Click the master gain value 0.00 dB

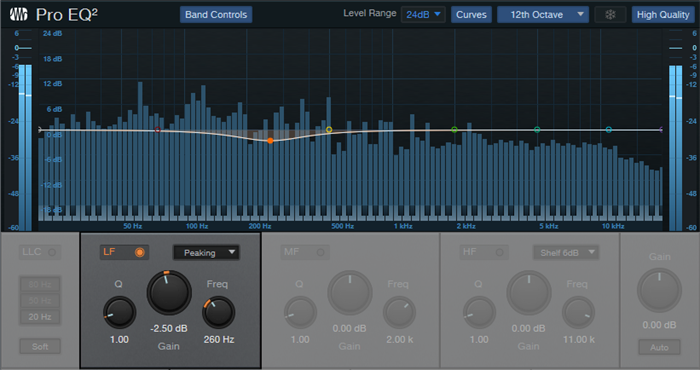(x=659, y=325)
